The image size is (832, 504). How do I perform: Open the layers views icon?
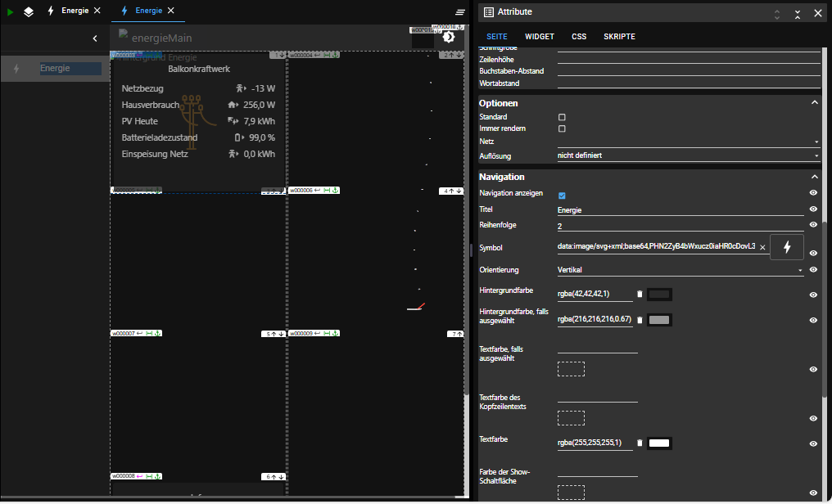pyautogui.click(x=29, y=11)
